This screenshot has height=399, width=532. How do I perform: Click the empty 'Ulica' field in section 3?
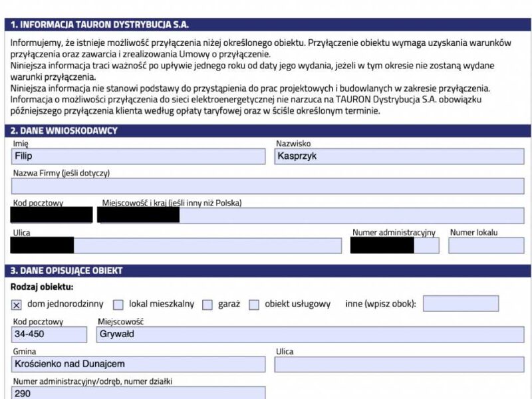tap(399, 364)
